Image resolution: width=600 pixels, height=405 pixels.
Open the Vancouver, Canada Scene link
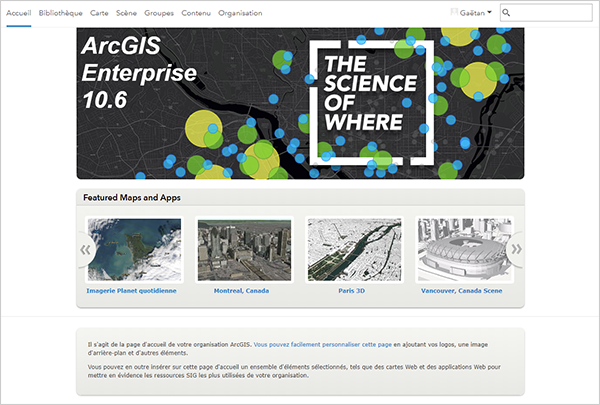[x=461, y=291]
